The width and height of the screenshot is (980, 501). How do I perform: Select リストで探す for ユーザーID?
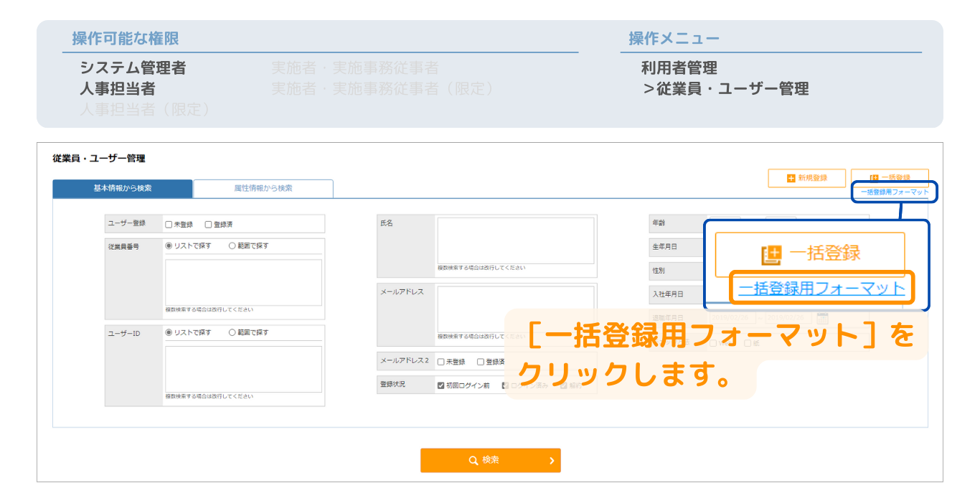(x=169, y=332)
